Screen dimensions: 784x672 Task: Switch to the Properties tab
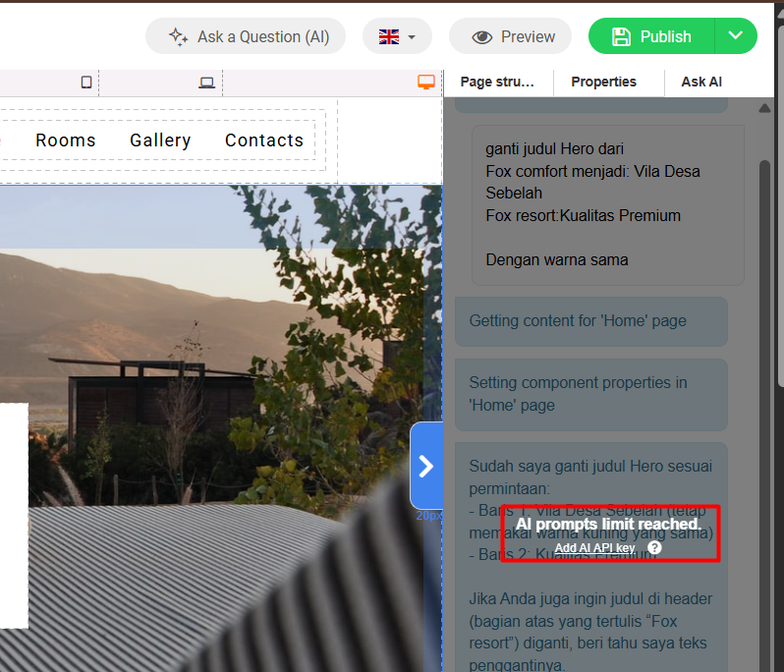tap(603, 82)
